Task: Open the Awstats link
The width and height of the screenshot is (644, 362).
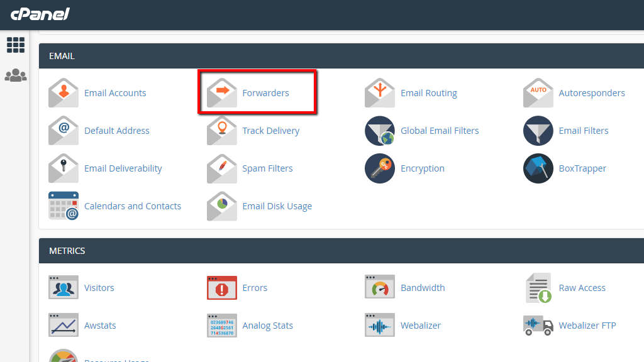Action: [x=100, y=325]
